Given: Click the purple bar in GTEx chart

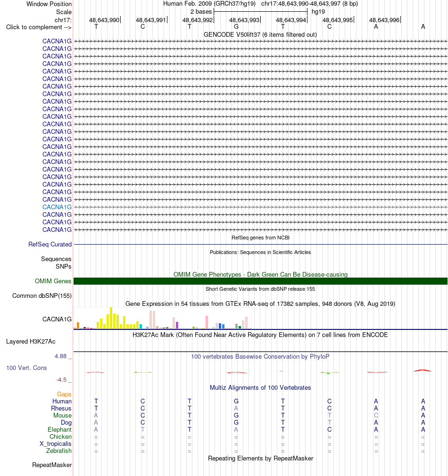Looking at the screenshot, I should 177,325.
